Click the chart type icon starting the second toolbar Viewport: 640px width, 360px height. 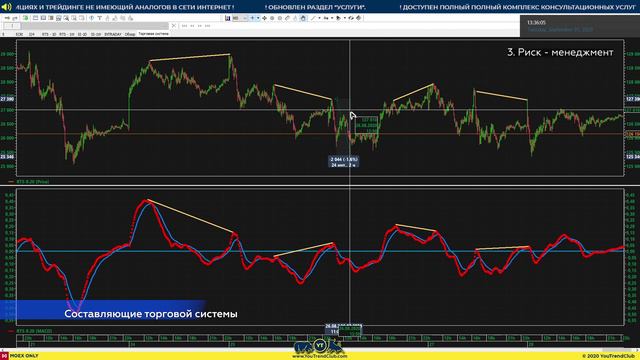(x=227, y=18)
